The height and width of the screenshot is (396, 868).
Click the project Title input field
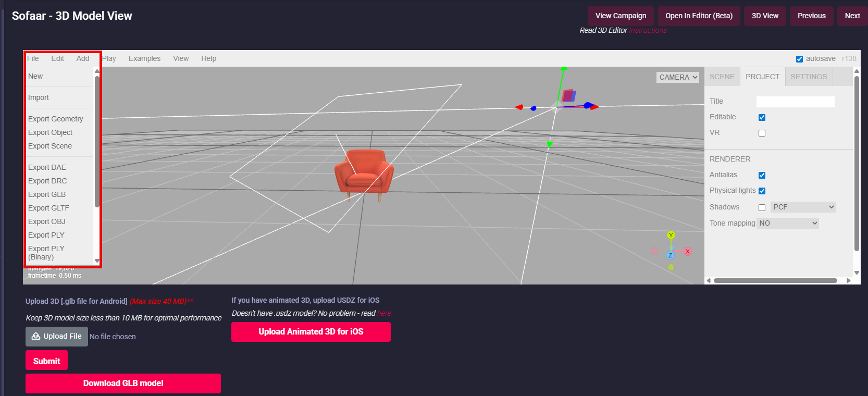pyautogui.click(x=795, y=102)
